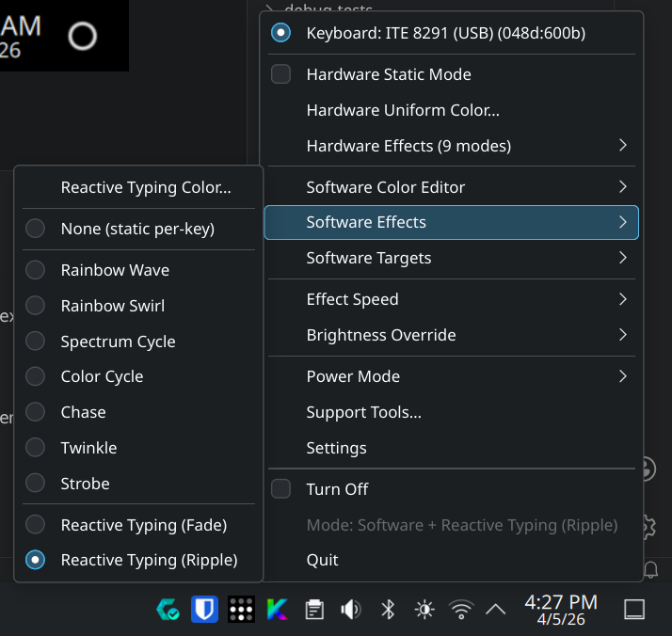Open Settings from tray menu
The image size is (672, 636).
click(451, 448)
